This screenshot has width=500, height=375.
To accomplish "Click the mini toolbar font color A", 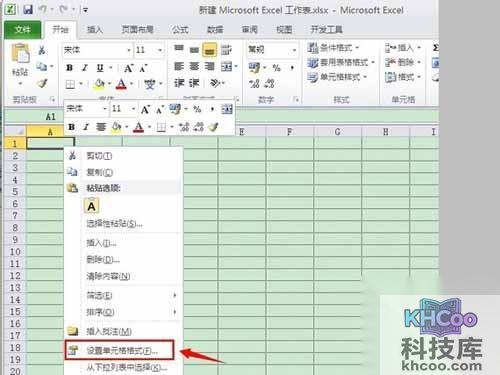I will coord(139,127).
